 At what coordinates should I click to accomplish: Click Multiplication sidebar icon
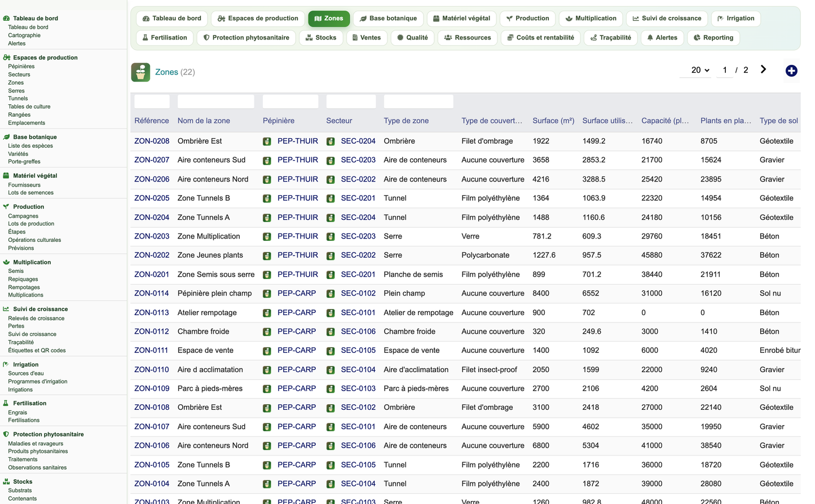coord(7,262)
